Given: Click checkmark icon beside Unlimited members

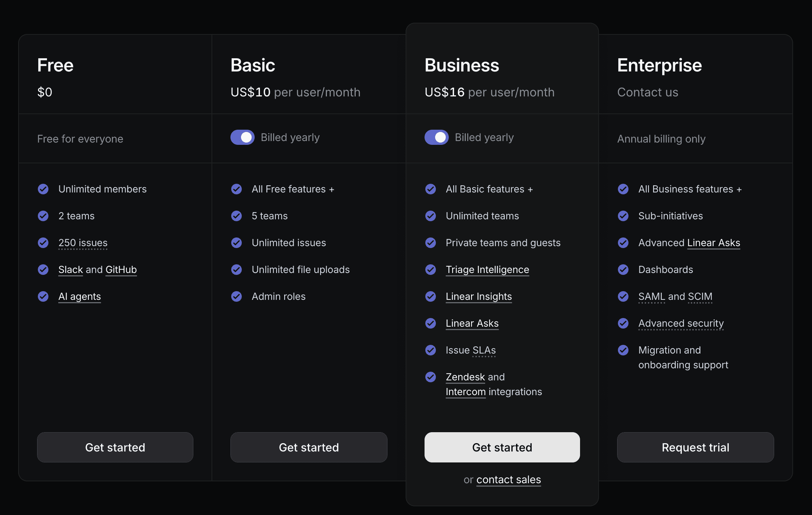Looking at the screenshot, I should (43, 189).
